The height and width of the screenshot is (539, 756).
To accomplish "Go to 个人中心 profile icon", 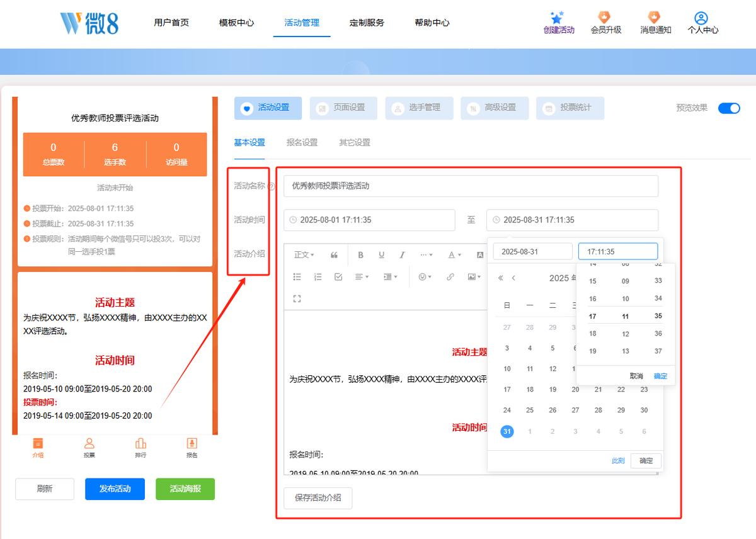I will click(702, 23).
